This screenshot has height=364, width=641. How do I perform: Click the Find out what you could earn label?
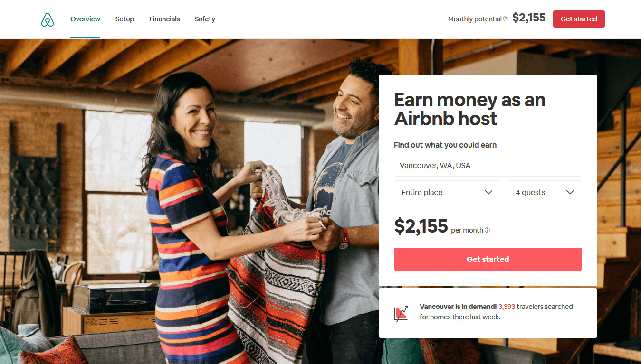[x=445, y=145]
